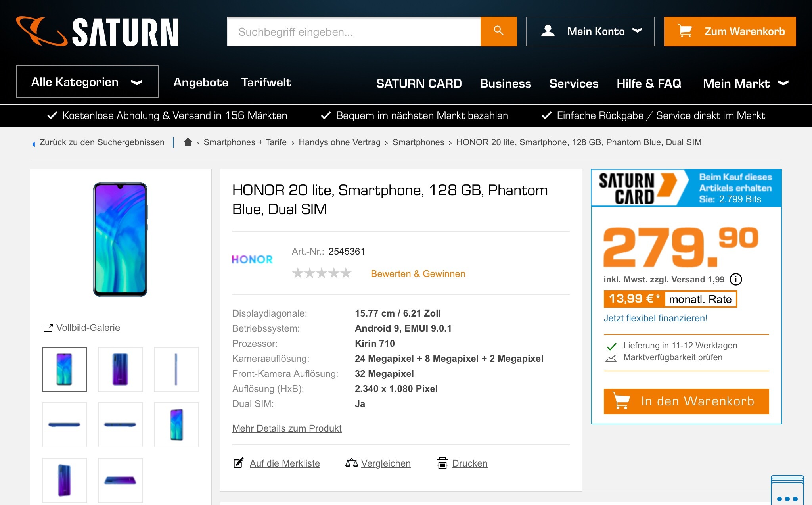This screenshot has height=505, width=812.
Task: Click the Vergleichen link
Action: (386, 463)
